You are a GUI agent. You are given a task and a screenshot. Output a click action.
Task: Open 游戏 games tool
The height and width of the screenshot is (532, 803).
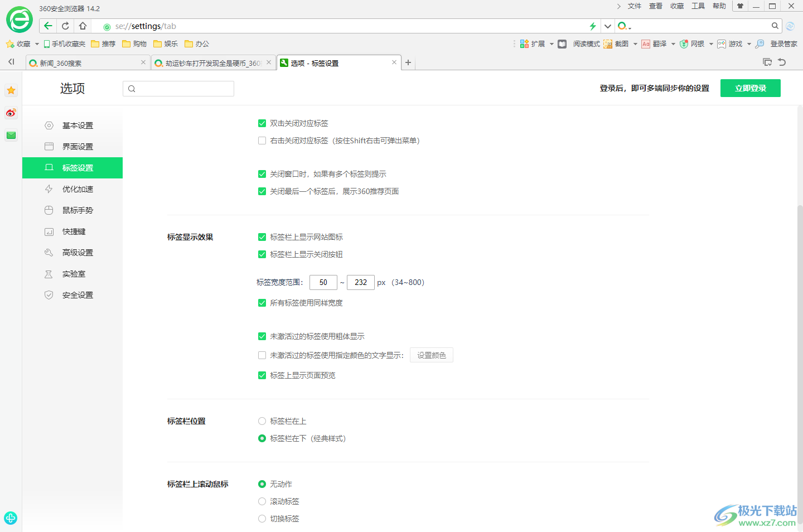point(730,43)
